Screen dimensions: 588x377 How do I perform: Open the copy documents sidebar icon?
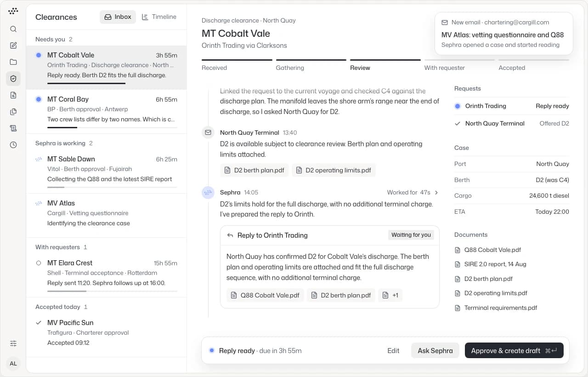(x=13, y=112)
